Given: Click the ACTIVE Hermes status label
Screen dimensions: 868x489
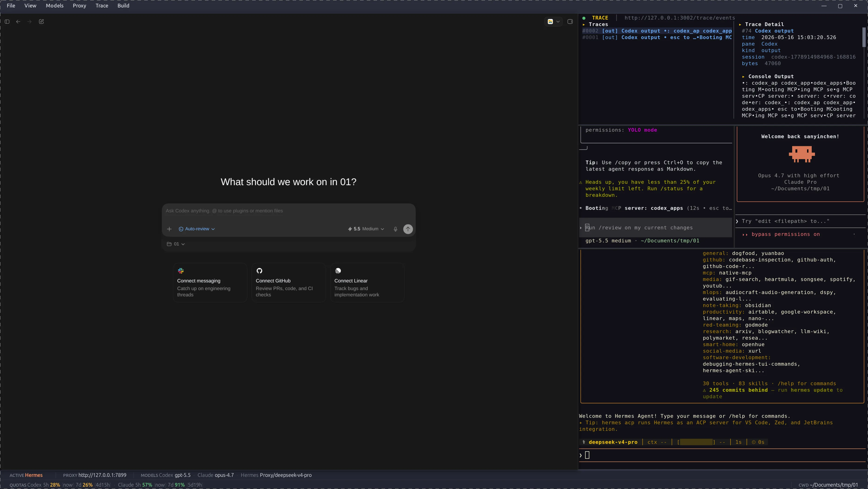Looking at the screenshot, I should [26, 475].
